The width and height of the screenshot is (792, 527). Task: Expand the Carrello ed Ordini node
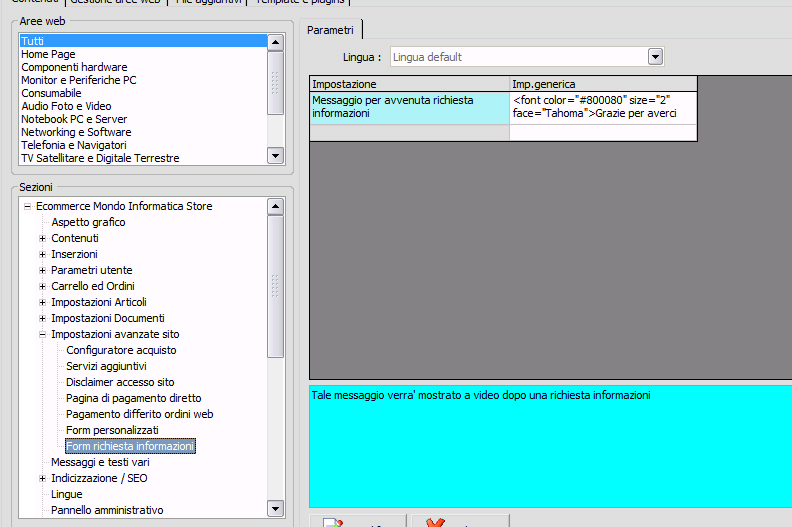42,286
